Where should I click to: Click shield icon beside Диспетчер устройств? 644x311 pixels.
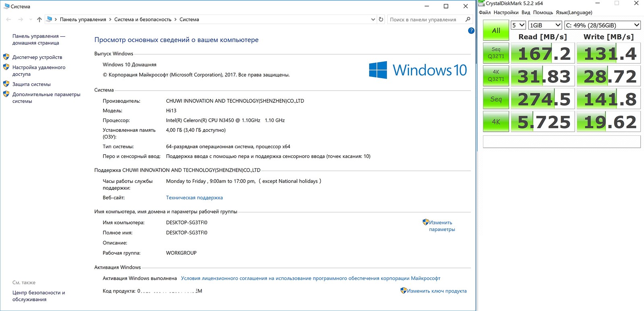(x=6, y=57)
